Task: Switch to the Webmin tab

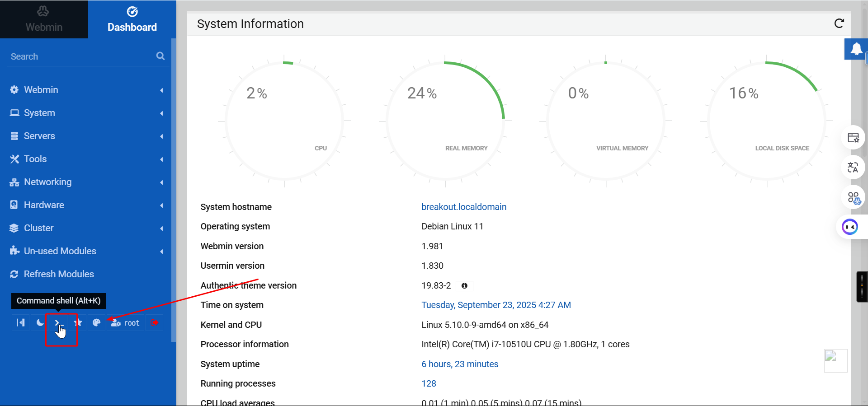Action: pos(44,19)
